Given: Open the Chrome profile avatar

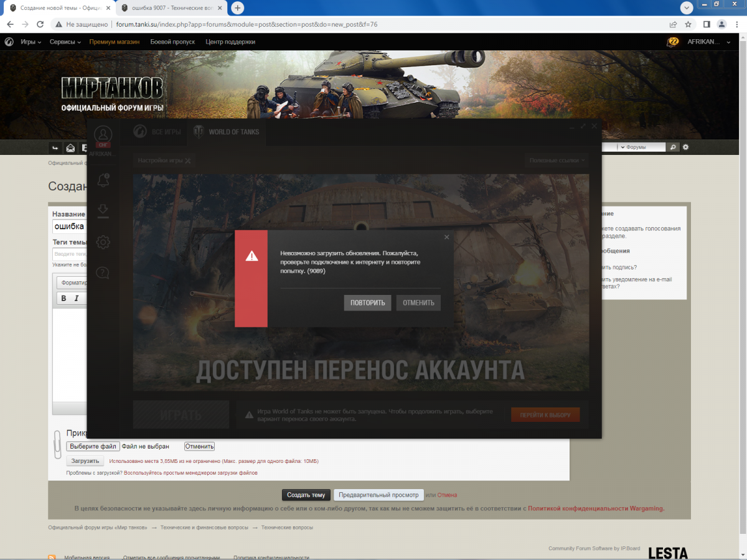Looking at the screenshot, I should click(x=721, y=24).
